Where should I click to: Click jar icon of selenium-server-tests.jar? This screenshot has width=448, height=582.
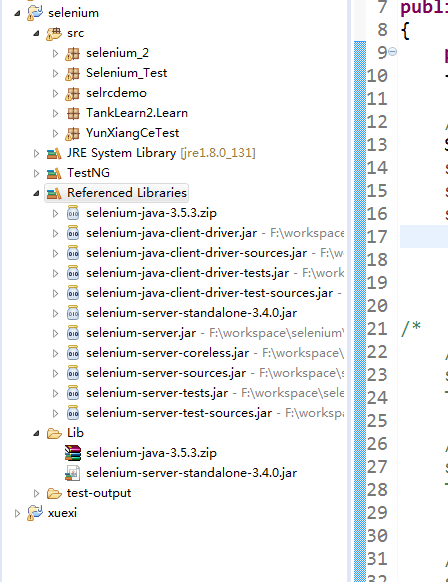(x=73, y=393)
